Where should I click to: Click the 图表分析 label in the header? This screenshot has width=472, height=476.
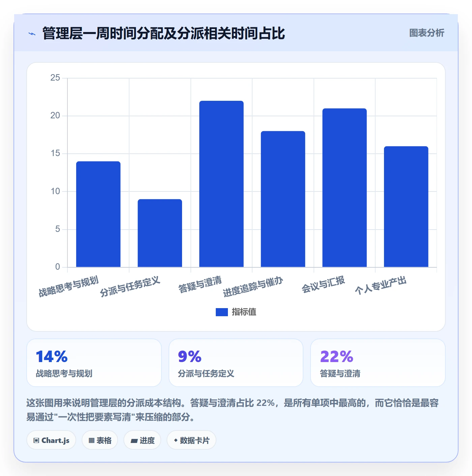pos(426,33)
